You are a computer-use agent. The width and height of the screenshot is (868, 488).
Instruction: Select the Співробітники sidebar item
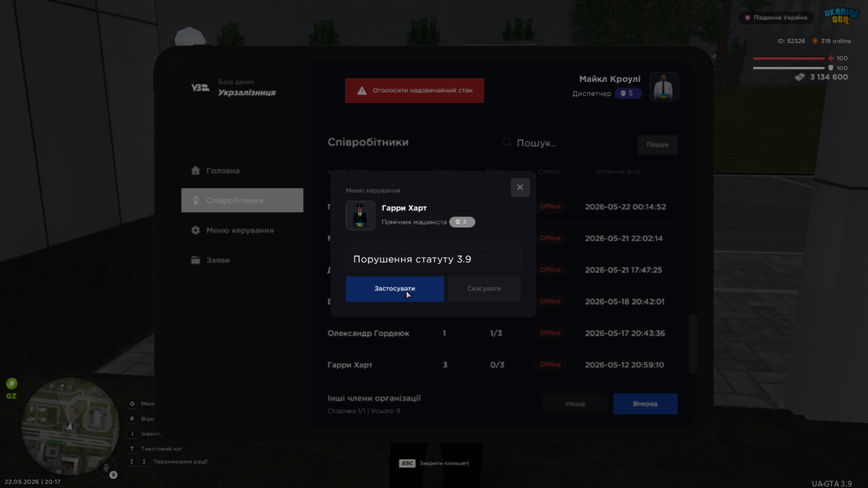[242, 201]
